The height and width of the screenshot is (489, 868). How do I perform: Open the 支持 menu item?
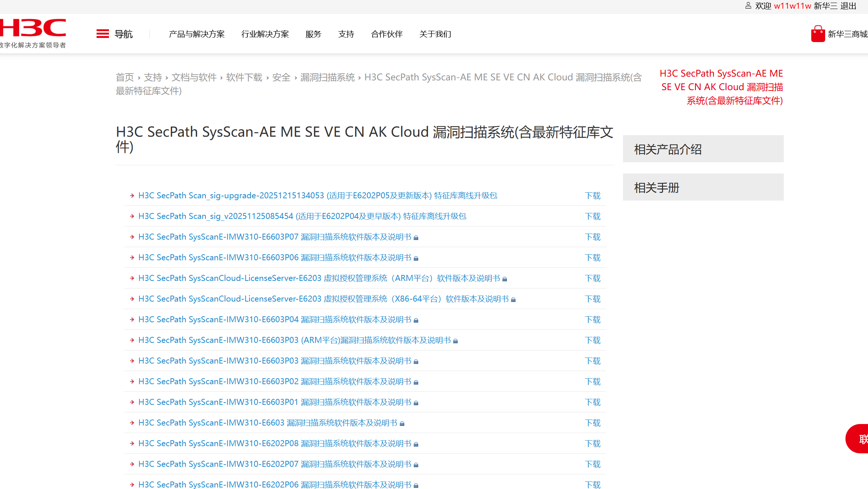pos(346,34)
